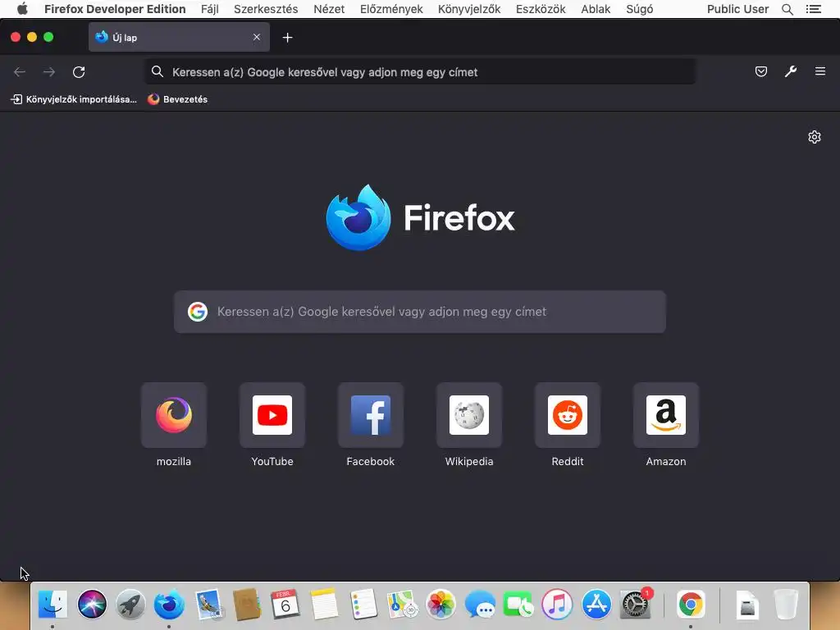Open the Ablak menu
840x630 pixels.
click(x=596, y=9)
